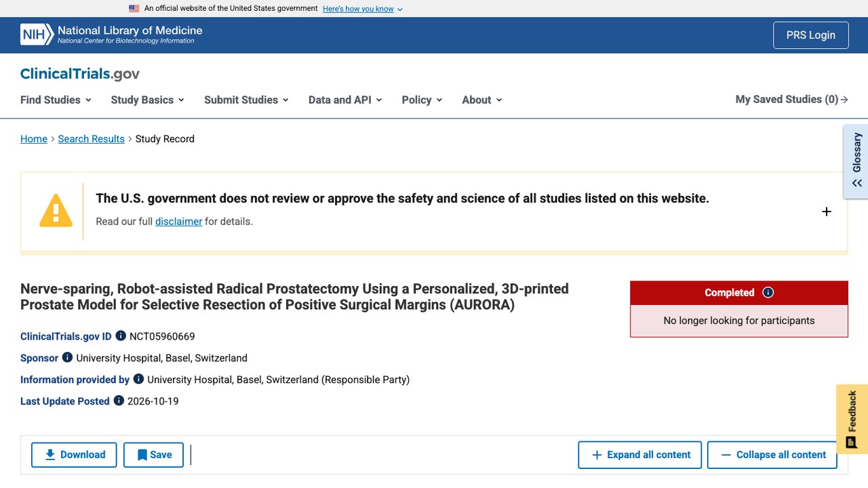Click Study Record breadcrumb text
The width and height of the screenshot is (868, 488).
(165, 139)
